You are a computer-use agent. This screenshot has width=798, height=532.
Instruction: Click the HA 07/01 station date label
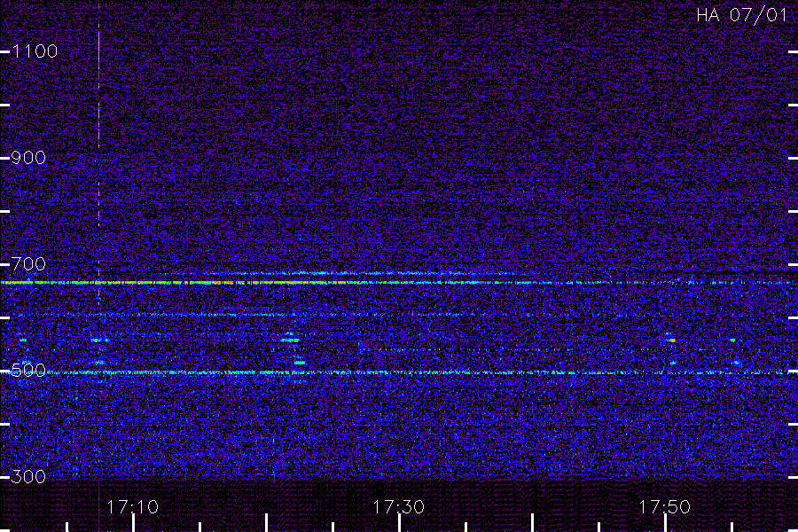(x=742, y=15)
